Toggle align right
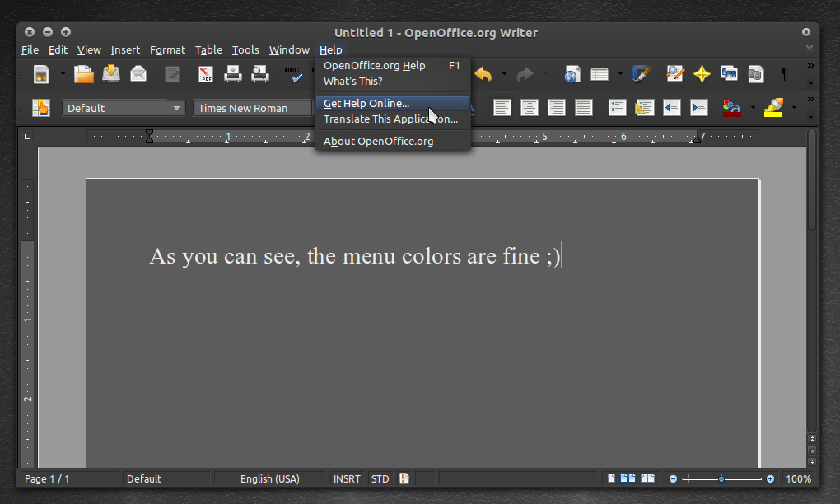Viewport: 840px width, 504px height. (557, 108)
